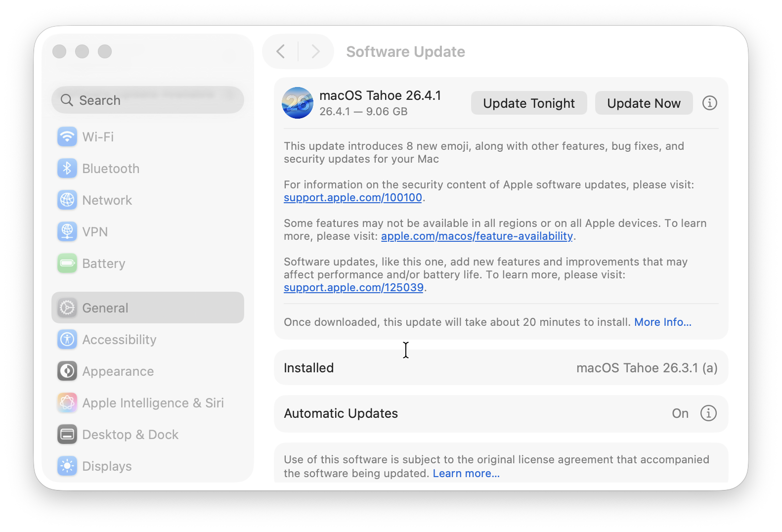The height and width of the screenshot is (532, 782).
Task: Open info icon beside Update Now
Action: tap(710, 103)
